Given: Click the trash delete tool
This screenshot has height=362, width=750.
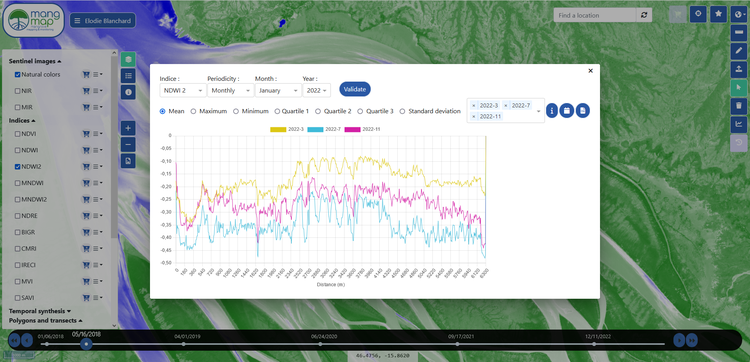Looking at the screenshot, I should (739, 105).
